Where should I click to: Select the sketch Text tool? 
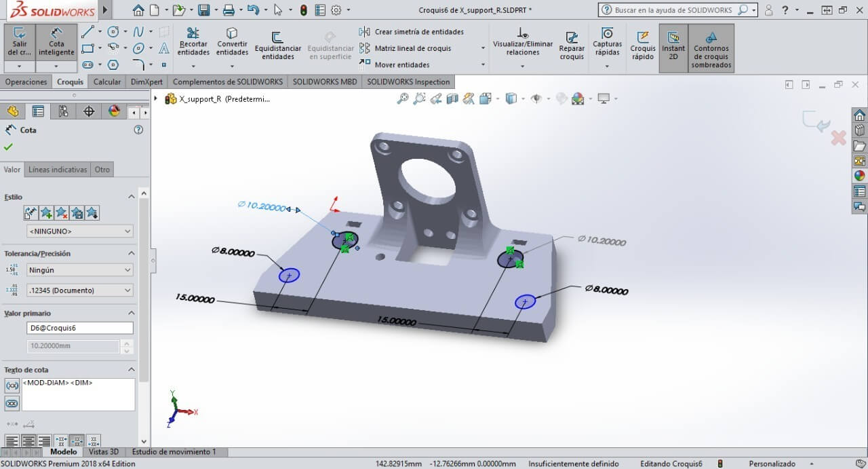(164, 48)
